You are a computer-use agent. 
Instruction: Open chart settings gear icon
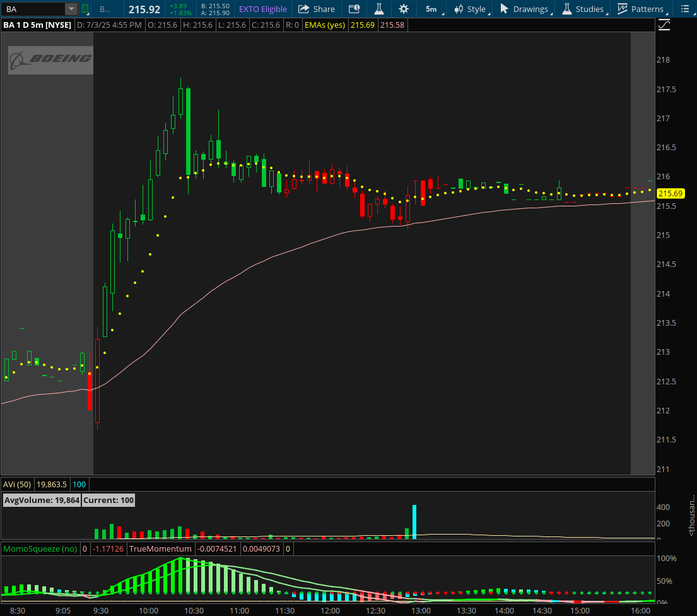(404, 9)
